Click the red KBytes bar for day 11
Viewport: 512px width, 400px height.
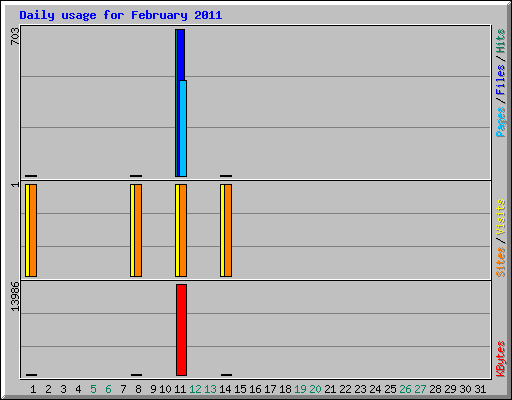181,330
